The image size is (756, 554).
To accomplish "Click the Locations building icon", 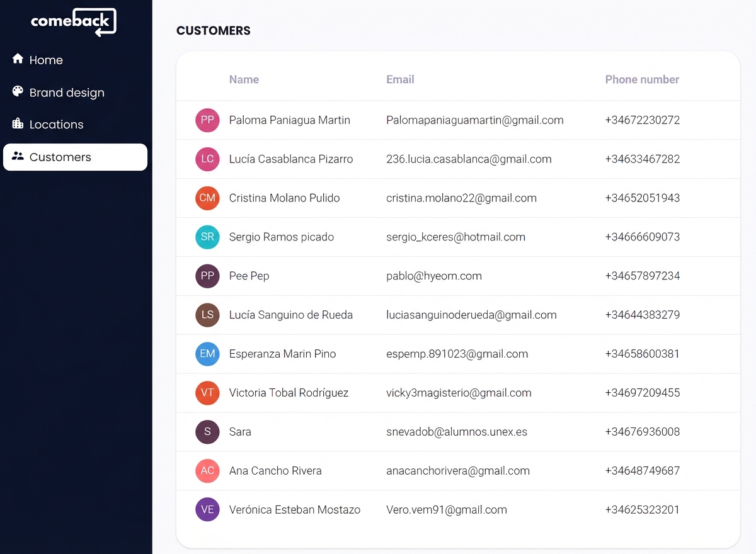I will [x=18, y=124].
